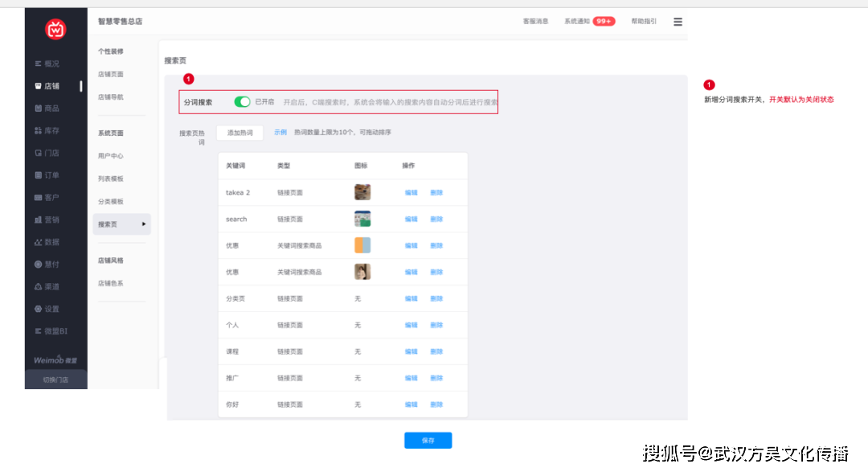The image size is (868, 472).
Task: Click the 图标 column header
Action: pyautogui.click(x=361, y=166)
